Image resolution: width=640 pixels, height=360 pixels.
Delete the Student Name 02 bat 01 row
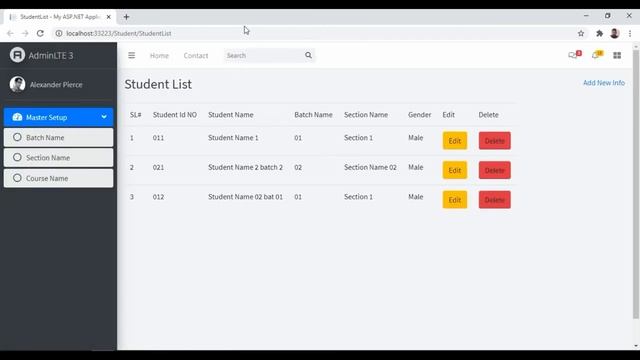pyautogui.click(x=494, y=200)
